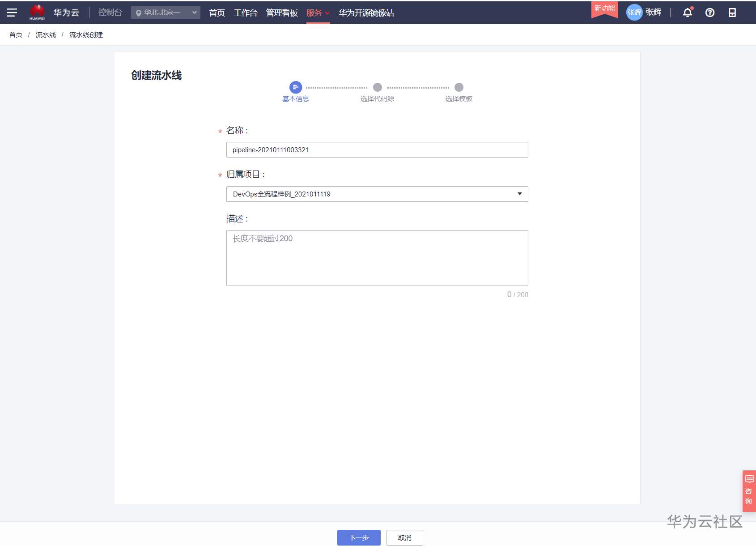Screen dimensions: 756x546
Task: Click the 张辉 username
Action: pos(654,13)
